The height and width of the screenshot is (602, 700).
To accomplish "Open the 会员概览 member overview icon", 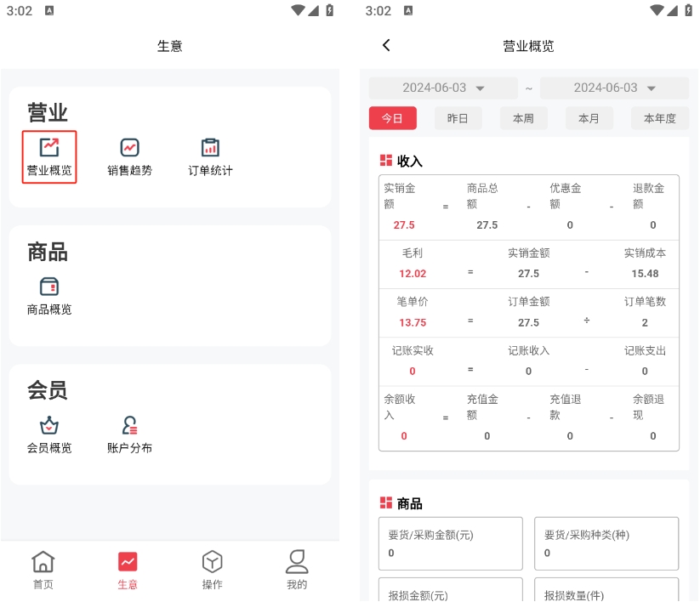I will point(49,434).
